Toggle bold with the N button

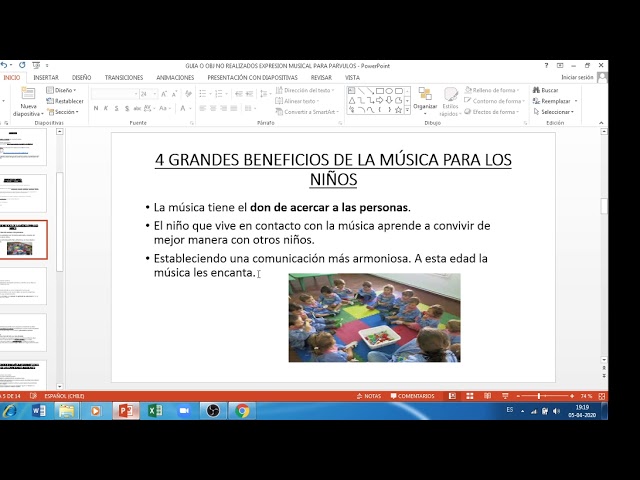(96, 108)
